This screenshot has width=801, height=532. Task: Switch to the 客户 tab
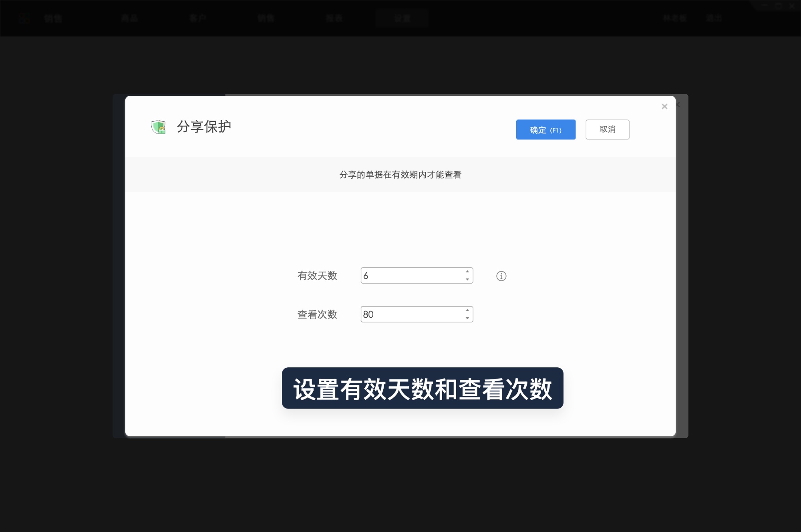[x=198, y=18]
